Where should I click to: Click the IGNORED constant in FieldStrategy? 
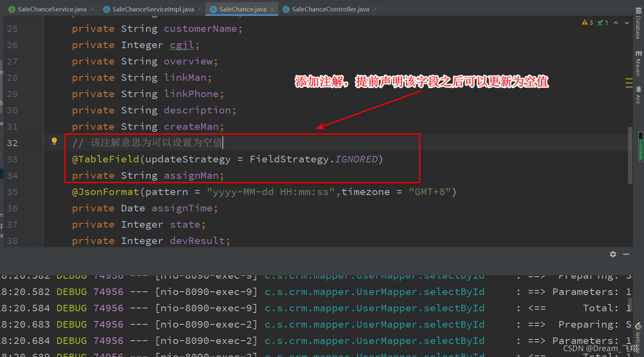[356, 159]
